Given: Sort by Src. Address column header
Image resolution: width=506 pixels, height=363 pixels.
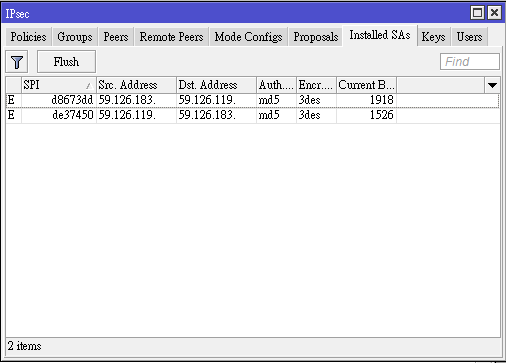Looking at the screenshot, I should coord(136,85).
